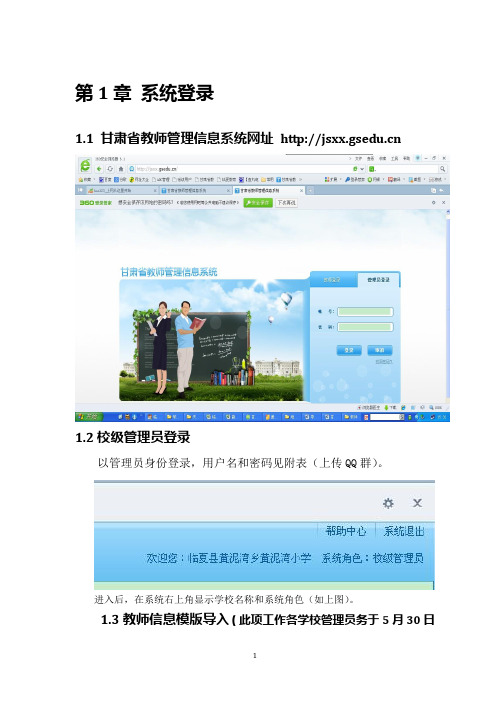Click the http://jsxx.gsedu.cn URL in heading 1.1
496x702 pixels.
pos(341,140)
